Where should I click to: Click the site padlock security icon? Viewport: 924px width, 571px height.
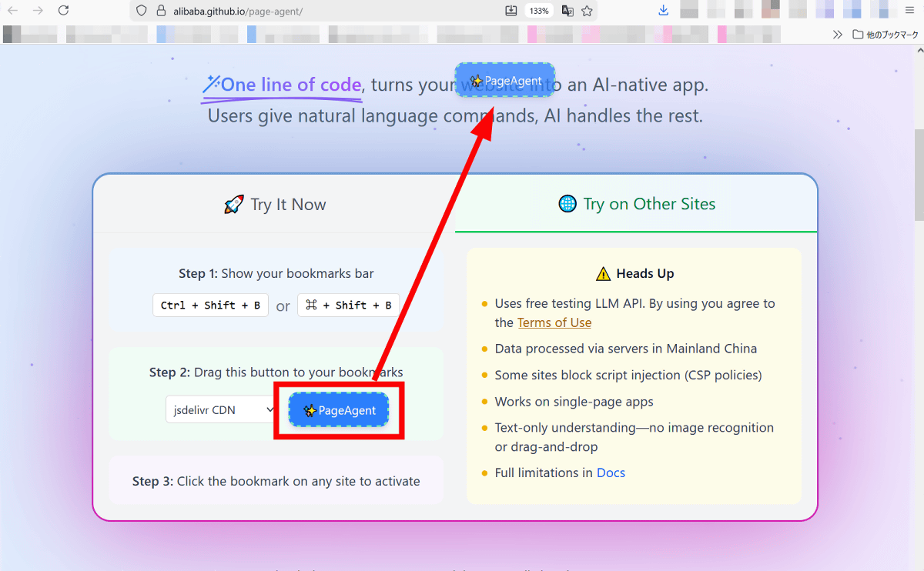161,11
